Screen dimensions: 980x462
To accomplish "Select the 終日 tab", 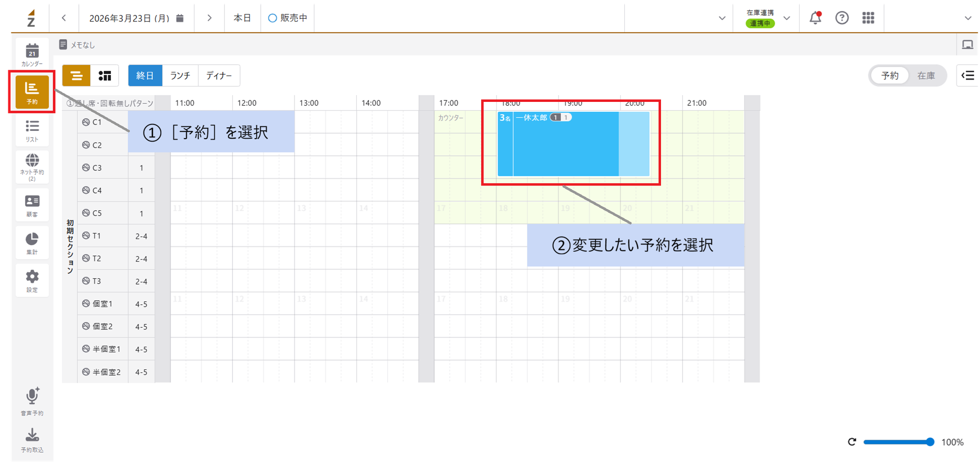I will point(145,75).
